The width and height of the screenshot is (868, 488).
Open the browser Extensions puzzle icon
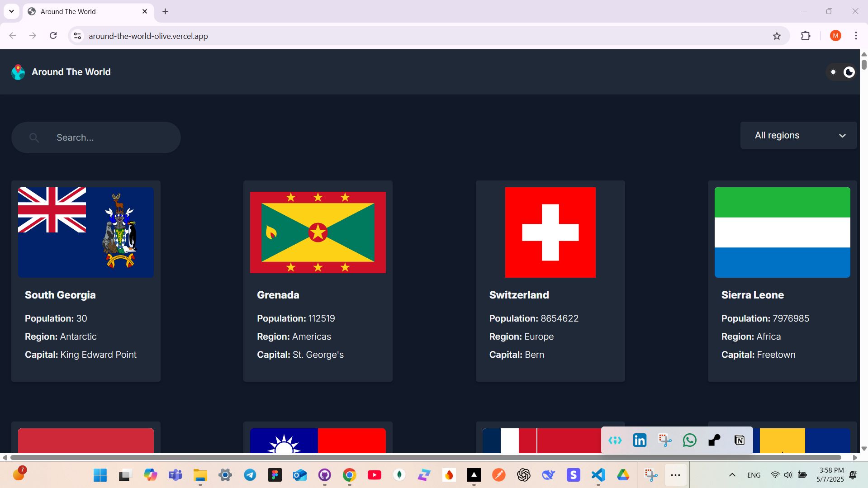pyautogui.click(x=806, y=36)
